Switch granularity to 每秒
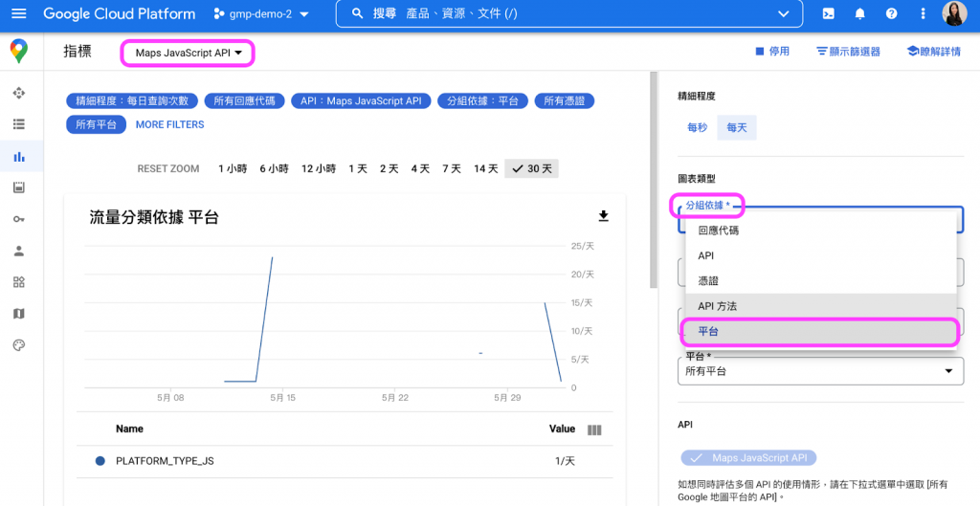Image resolution: width=980 pixels, height=506 pixels. 698,127
